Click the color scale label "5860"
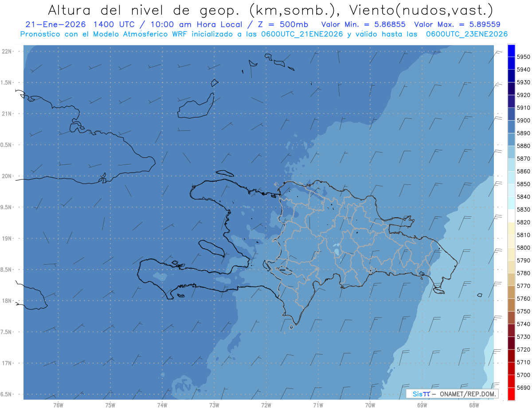The width and height of the screenshot is (532, 411). point(523,172)
